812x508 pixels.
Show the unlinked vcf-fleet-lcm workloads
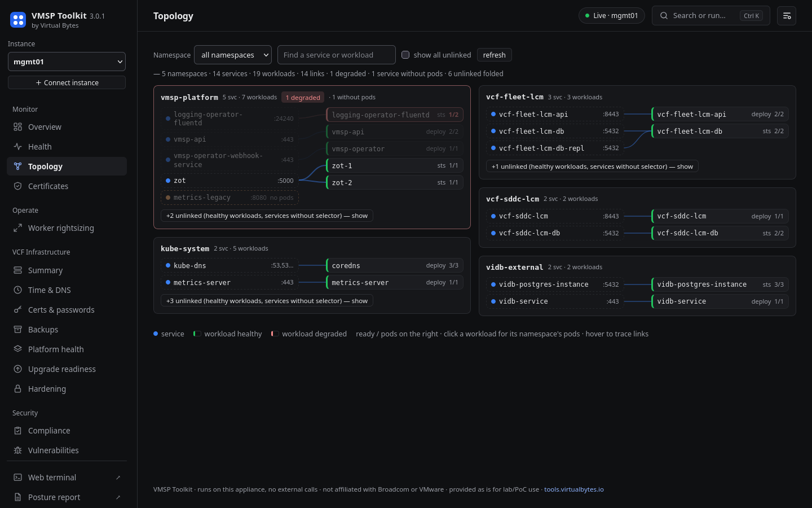click(x=592, y=167)
